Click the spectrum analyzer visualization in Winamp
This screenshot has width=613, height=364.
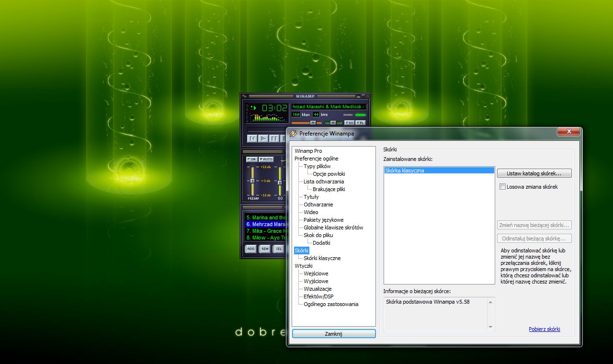tap(267, 117)
